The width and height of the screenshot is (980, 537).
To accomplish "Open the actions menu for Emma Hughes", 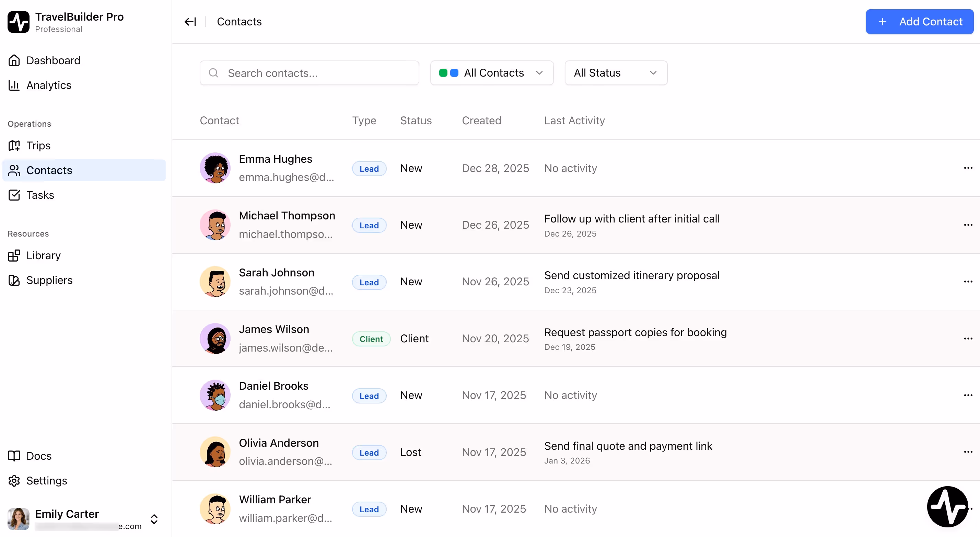I will (968, 168).
